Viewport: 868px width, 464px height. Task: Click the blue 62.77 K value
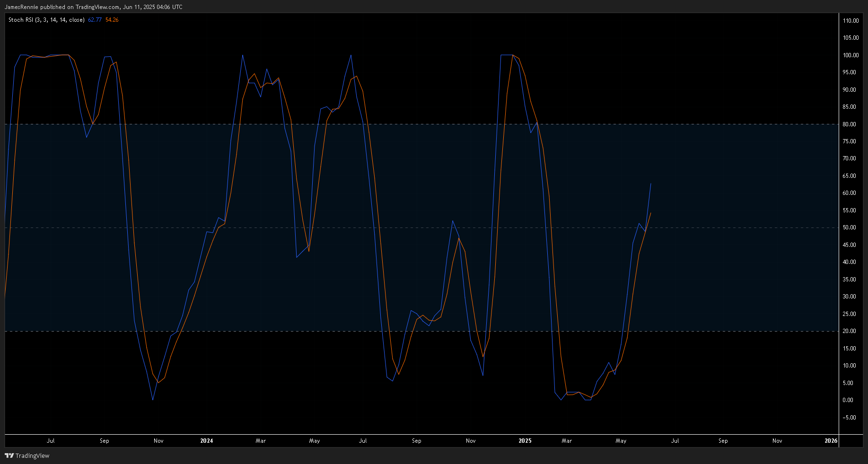click(x=95, y=20)
